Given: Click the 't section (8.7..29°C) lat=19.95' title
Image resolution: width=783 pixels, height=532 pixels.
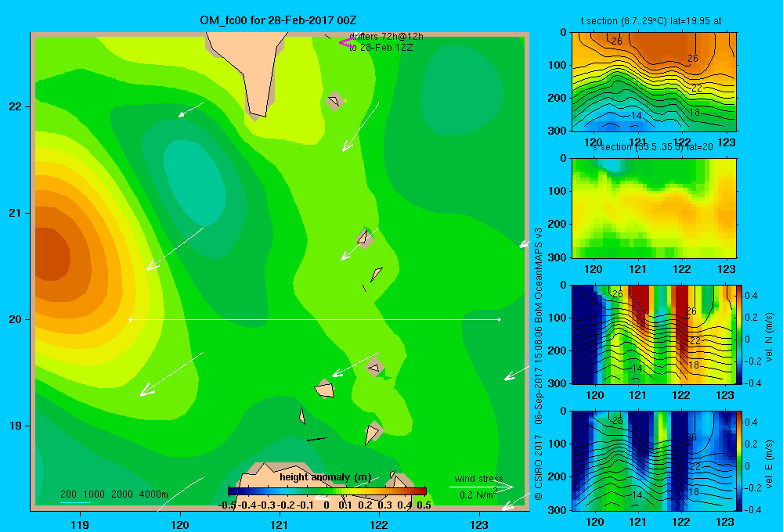Looking at the screenshot, I should 651,21.
